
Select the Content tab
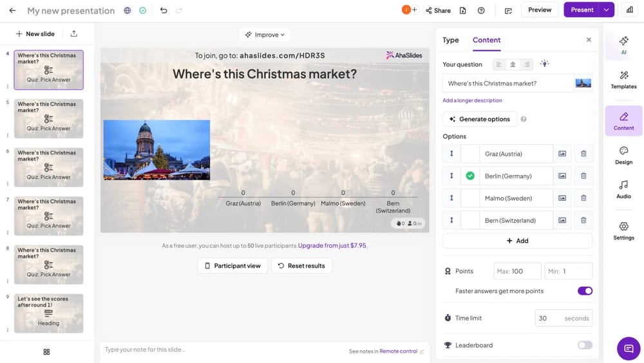pos(486,40)
